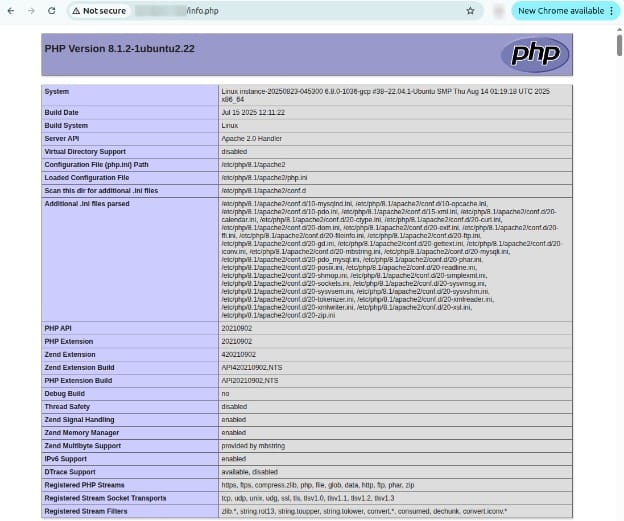
Task: Click the System row label
Action: pos(57,92)
